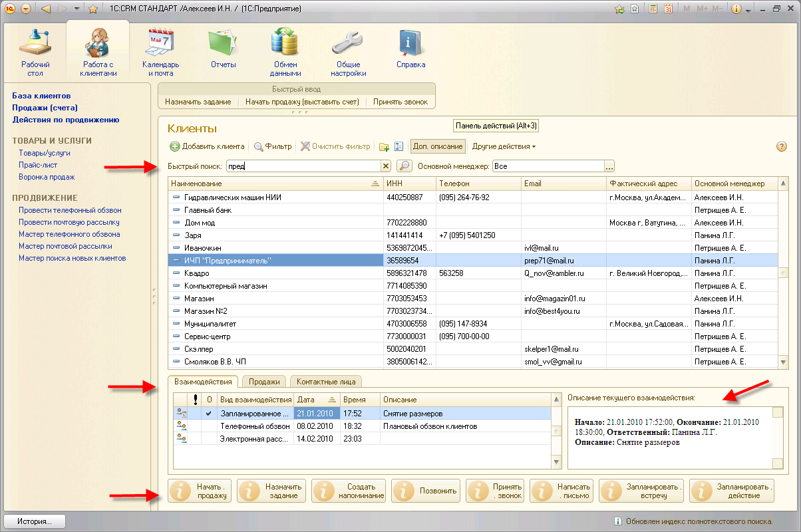
Task: Open the calendar icon in title bar
Action: click(668, 9)
